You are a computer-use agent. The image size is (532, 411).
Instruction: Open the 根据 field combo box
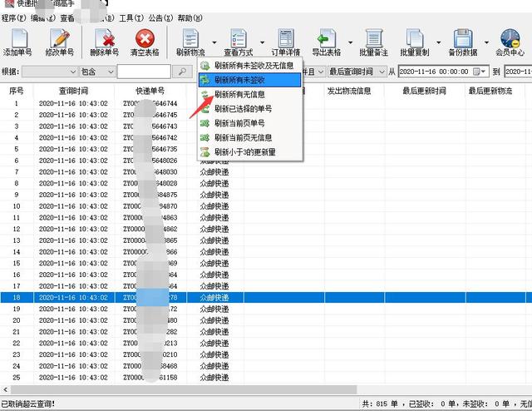coord(50,72)
